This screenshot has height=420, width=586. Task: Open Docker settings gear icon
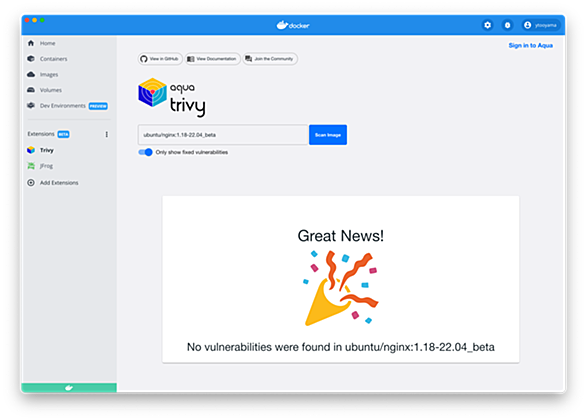(x=488, y=25)
